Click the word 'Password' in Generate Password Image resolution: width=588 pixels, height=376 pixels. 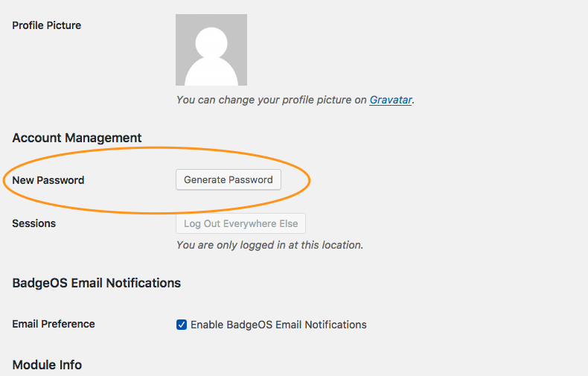[251, 179]
